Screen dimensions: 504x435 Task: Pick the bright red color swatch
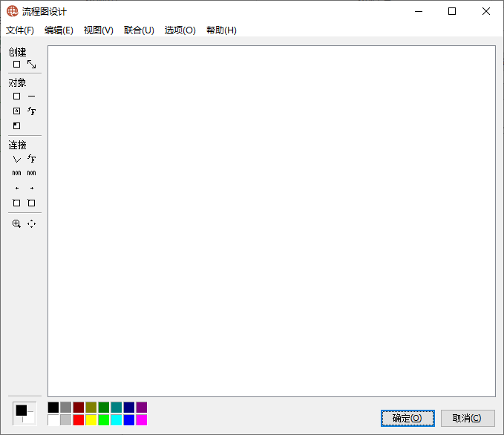click(79, 420)
